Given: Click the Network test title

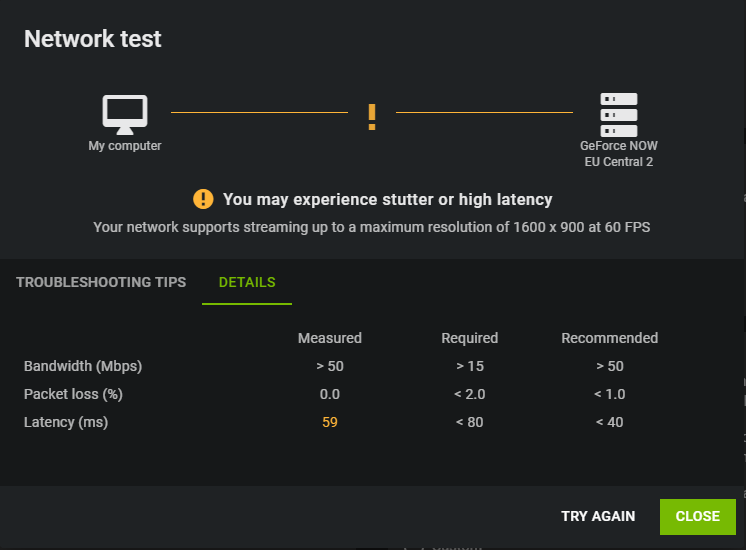Looking at the screenshot, I should (x=93, y=39).
